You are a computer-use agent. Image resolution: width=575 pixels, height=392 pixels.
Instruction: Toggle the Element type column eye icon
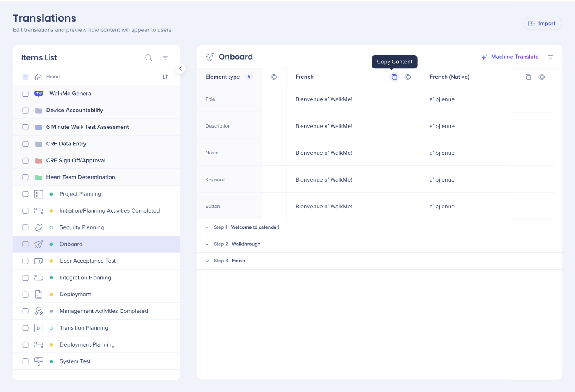coord(274,77)
